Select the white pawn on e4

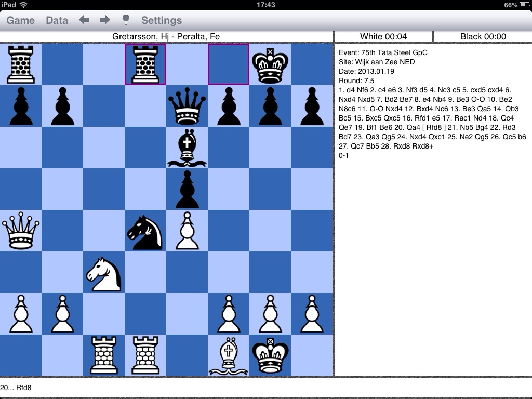pyautogui.click(x=187, y=231)
